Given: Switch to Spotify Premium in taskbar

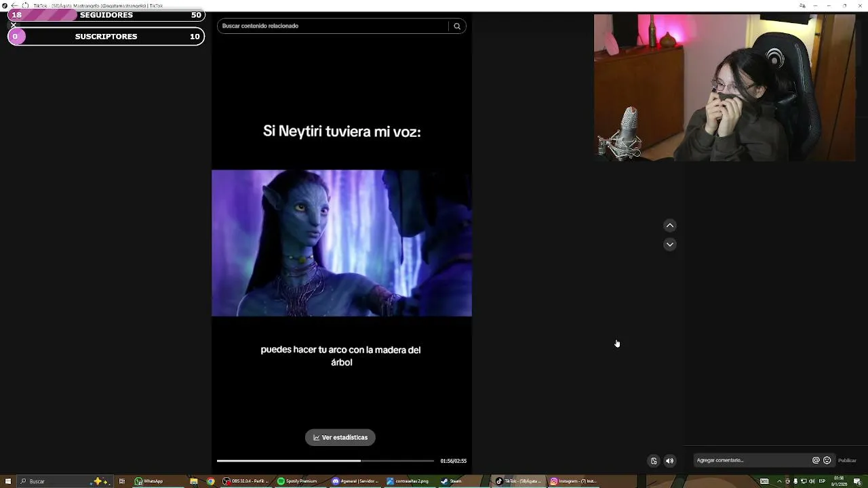Looking at the screenshot, I should [x=298, y=481].
